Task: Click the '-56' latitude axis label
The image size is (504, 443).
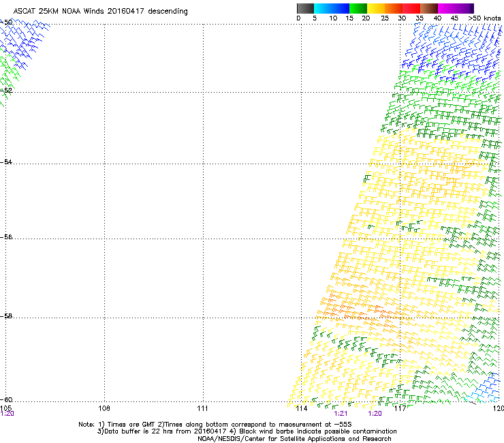Action: [x=6, y=236]
